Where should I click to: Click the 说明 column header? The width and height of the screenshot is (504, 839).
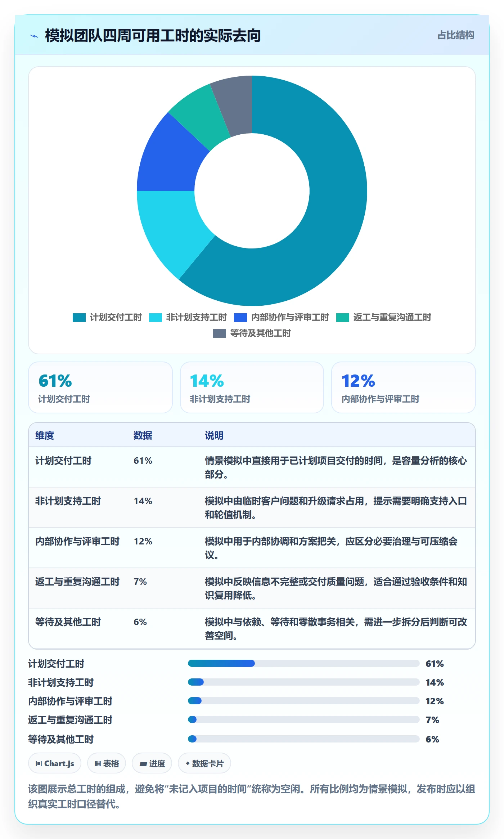coord(214,435)
